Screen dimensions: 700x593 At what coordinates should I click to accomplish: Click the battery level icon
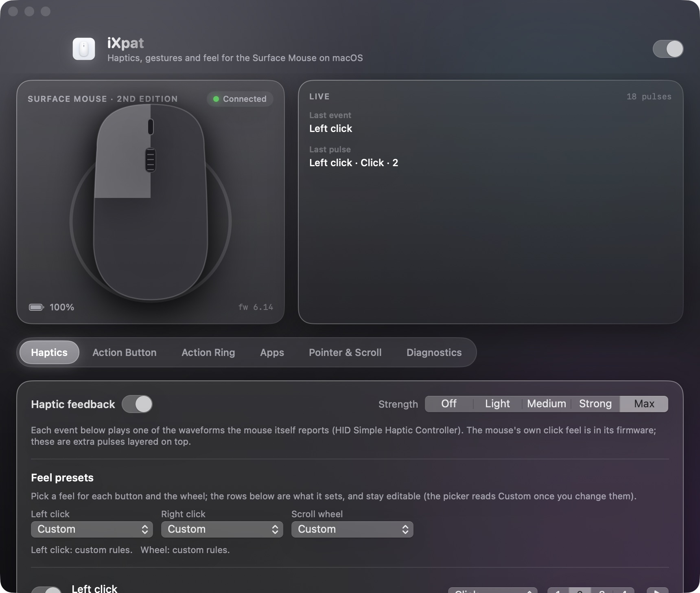[37, 307]
